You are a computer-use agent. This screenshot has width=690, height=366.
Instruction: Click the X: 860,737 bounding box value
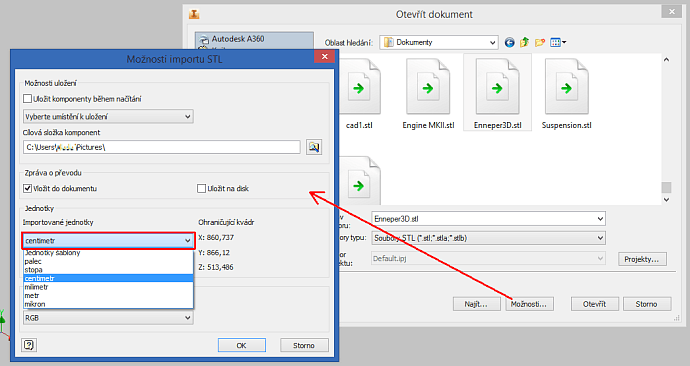click(216, 238)
